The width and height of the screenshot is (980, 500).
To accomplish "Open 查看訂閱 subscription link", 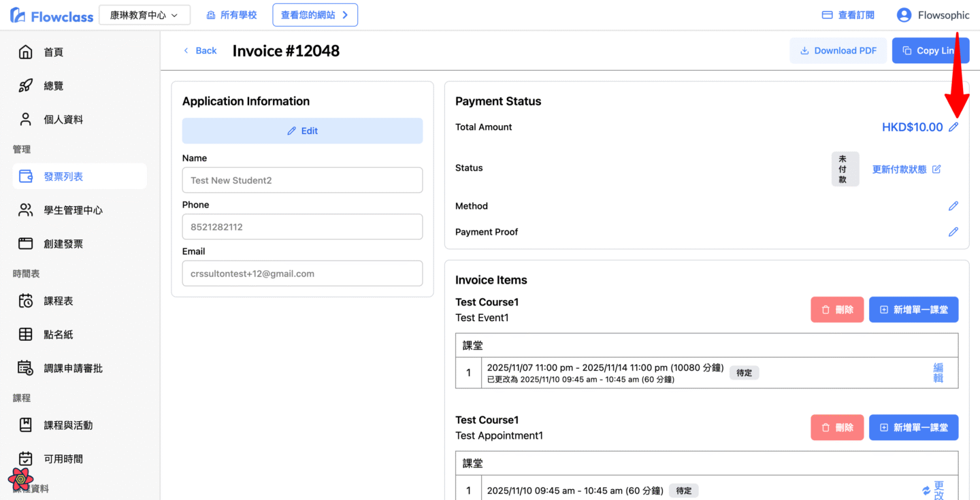I will pos(848,15).
